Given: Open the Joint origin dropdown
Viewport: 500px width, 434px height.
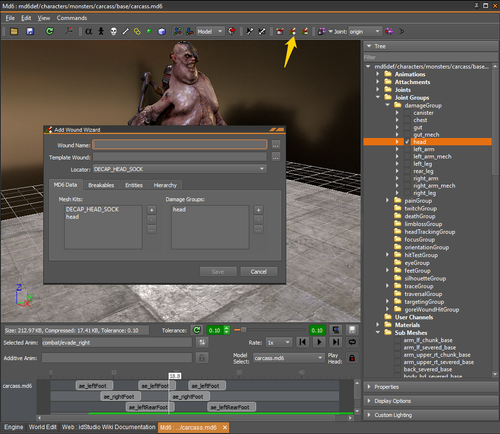Looking at the screenshot, I should [365, 31].
